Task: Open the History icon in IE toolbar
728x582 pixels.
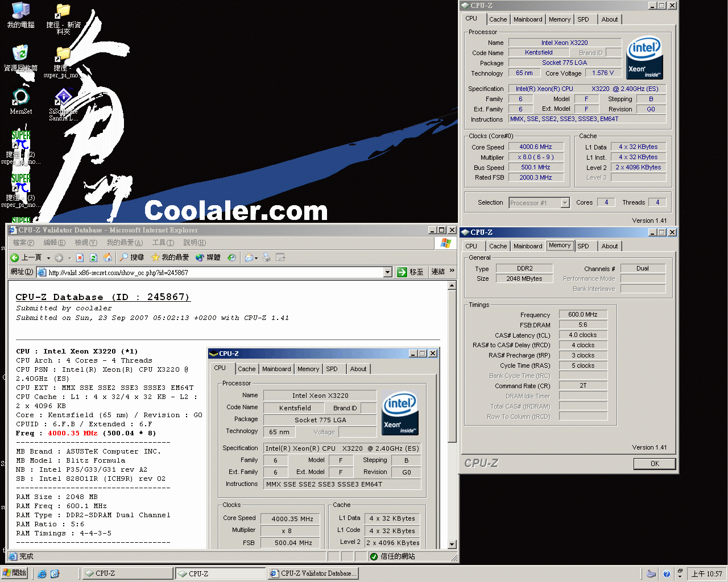Action: [231, 257]
